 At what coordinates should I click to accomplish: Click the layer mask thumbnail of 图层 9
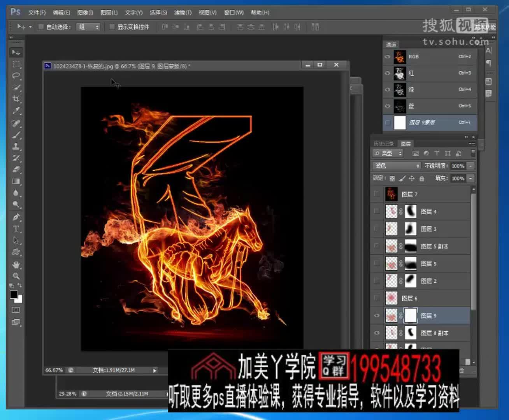point(411,315)
